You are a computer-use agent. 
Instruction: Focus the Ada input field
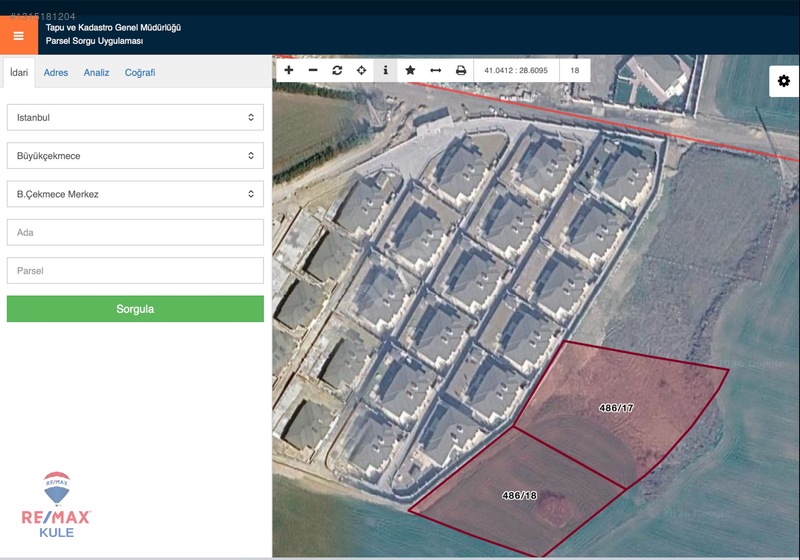pyautogui.click(x=135, y=233)
